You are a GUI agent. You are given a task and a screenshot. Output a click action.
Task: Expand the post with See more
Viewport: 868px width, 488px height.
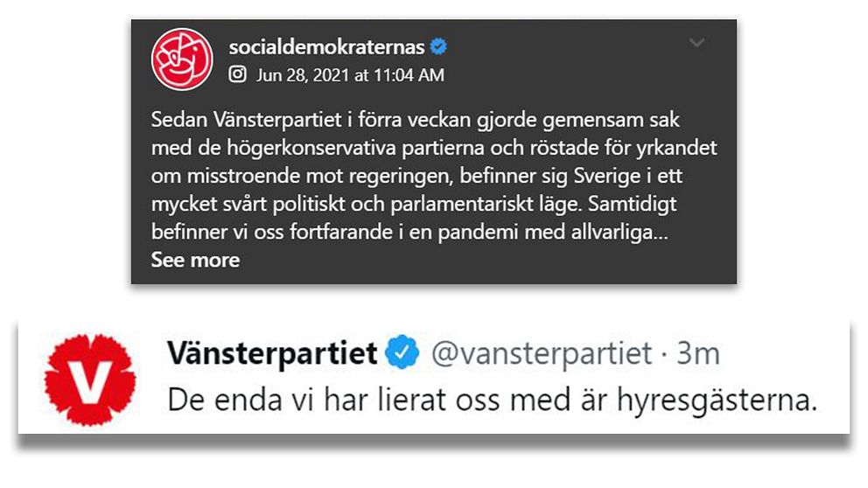195,260
